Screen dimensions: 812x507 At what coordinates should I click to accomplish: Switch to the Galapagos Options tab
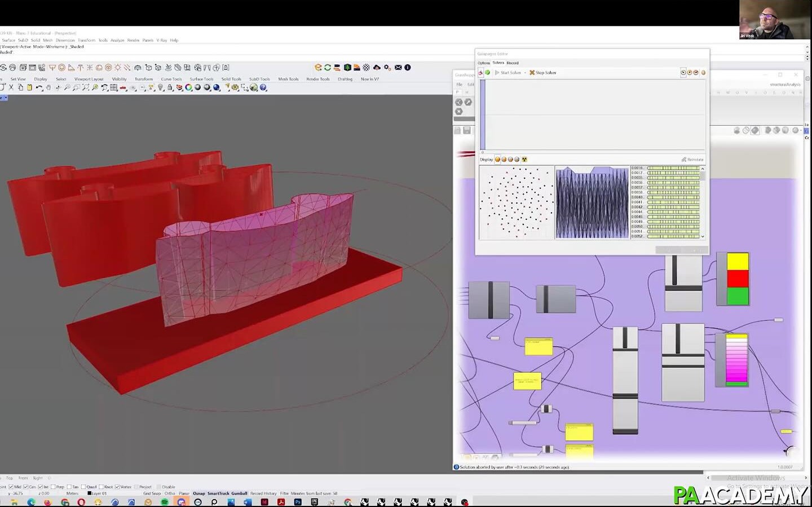pyautogui.click(x=484, y=63)
